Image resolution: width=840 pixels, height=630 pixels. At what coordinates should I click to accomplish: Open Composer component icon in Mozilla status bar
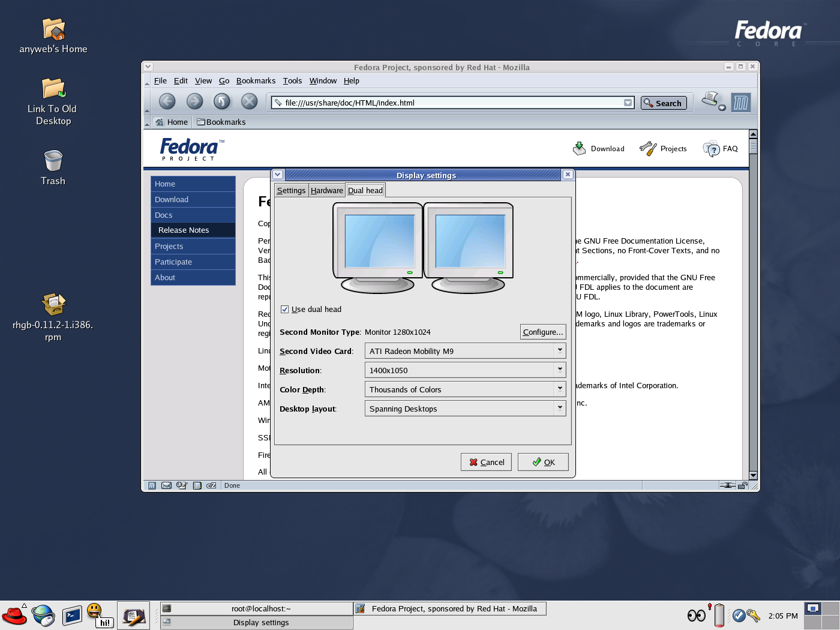(182, 485)
